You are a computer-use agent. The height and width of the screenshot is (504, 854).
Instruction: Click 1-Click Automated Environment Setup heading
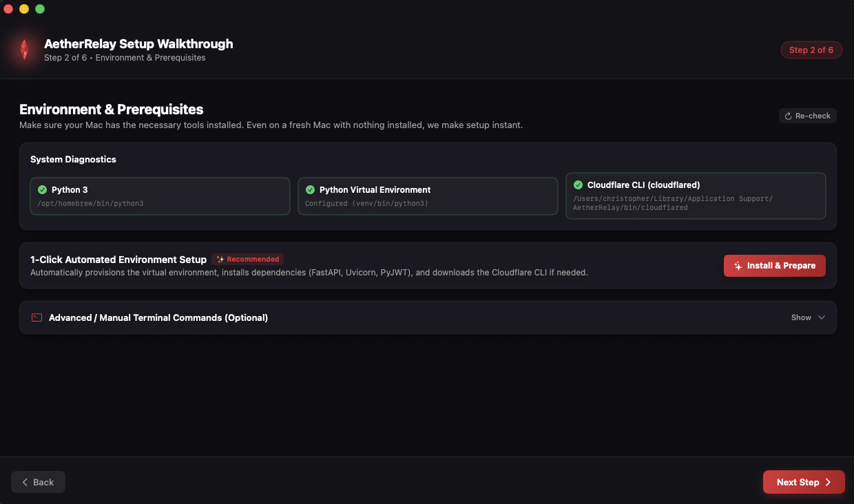pos(118,260)
